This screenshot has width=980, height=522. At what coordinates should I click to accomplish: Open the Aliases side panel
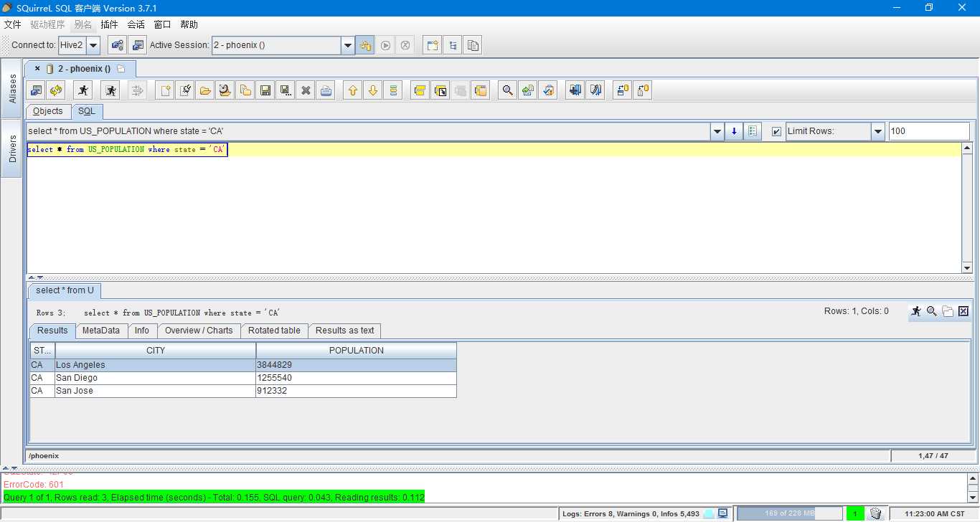click(x=11, y=88)
